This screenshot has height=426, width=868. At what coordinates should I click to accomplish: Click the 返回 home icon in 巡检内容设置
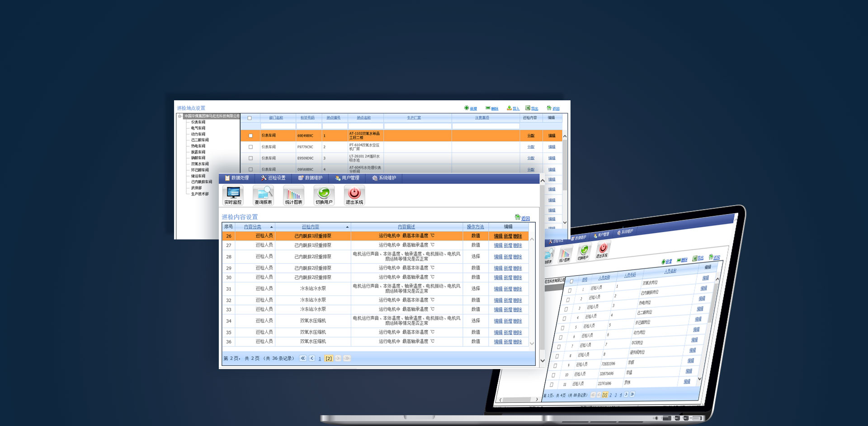tap(518, 217)
